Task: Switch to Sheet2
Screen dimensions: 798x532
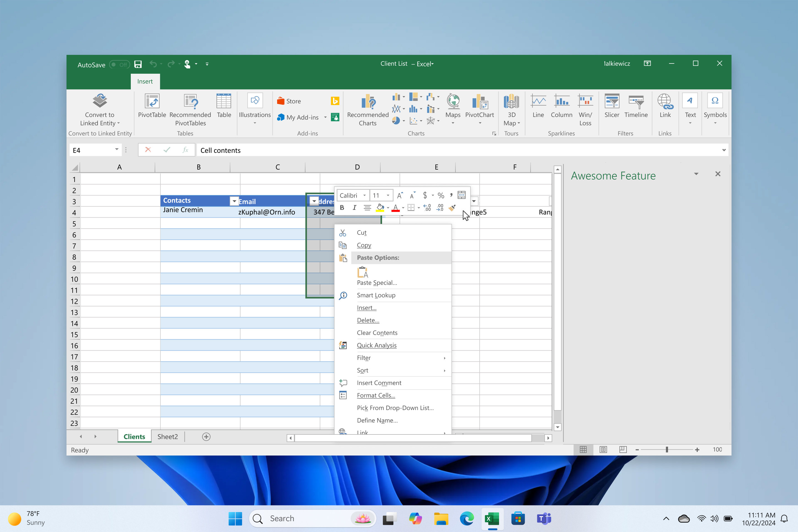Action: [x=168, y=437]
